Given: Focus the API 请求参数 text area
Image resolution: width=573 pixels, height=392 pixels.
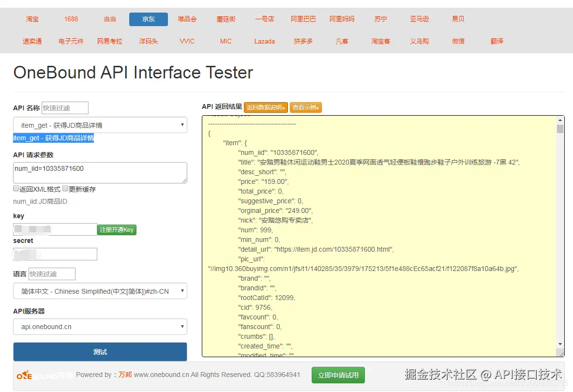Looking at the screenshot, I should (100, 173).
